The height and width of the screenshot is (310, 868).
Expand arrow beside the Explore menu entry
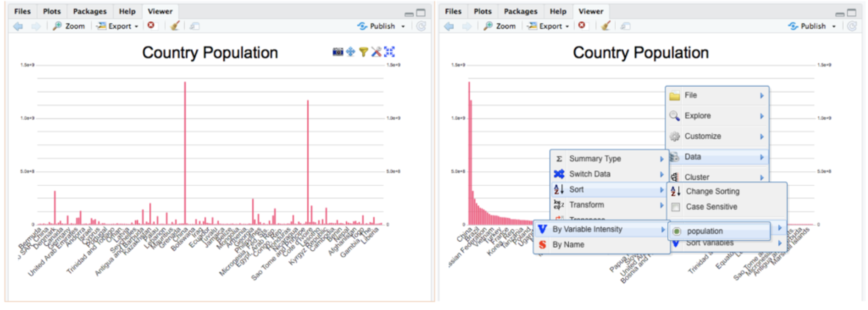(762, 116)
